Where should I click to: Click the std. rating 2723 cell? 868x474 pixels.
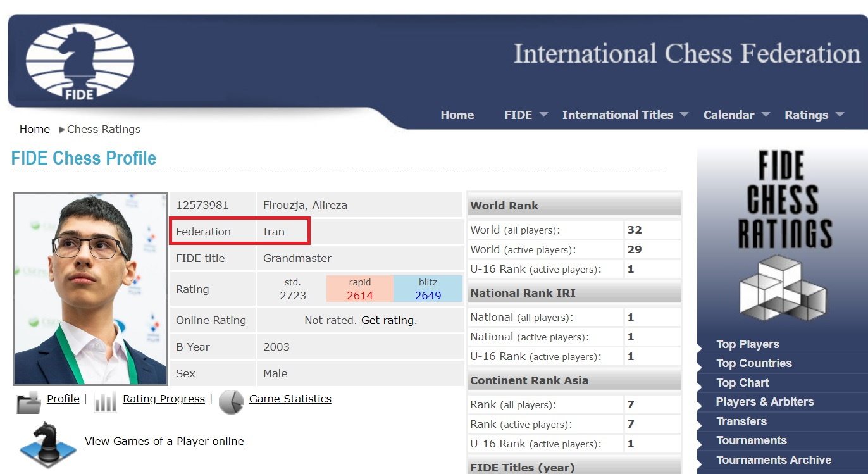[x=293, y=289]
